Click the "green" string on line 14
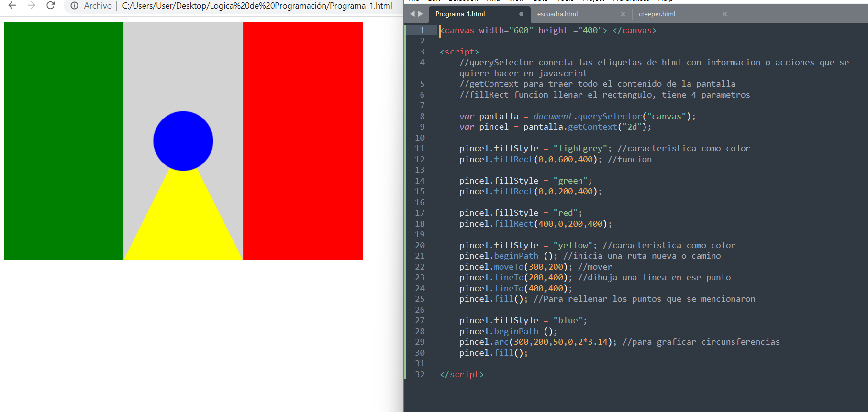Screen dimensions: 868x412 point(570,181)
